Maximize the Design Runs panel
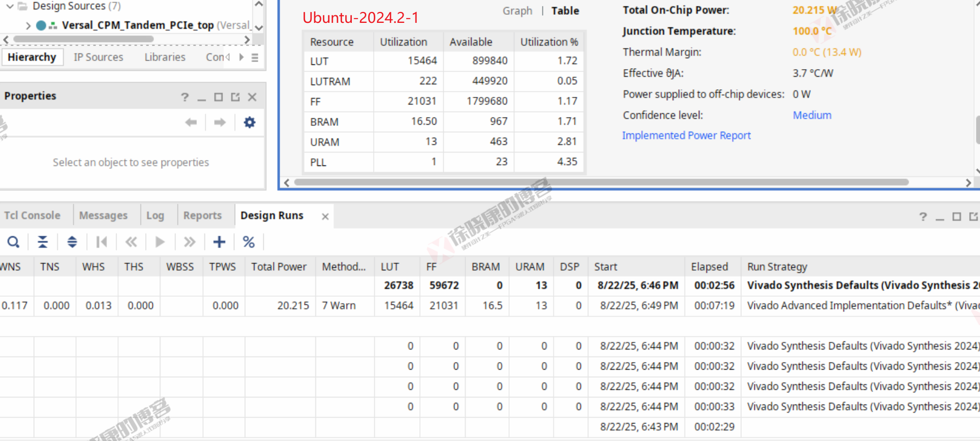This screenshot has height=441, width=980. click(x=957, y=217)
